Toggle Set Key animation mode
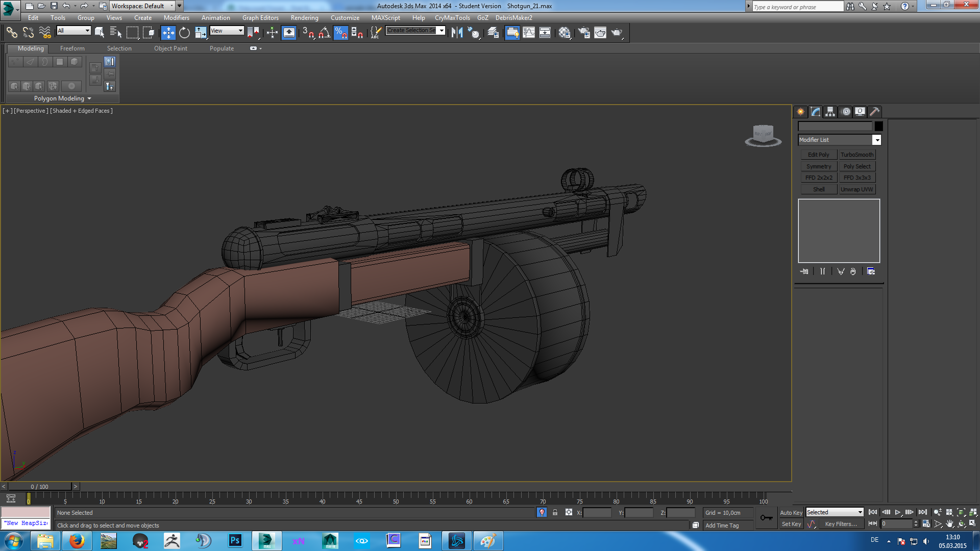This screenshot has width=980, height=551. coord(791,524)
